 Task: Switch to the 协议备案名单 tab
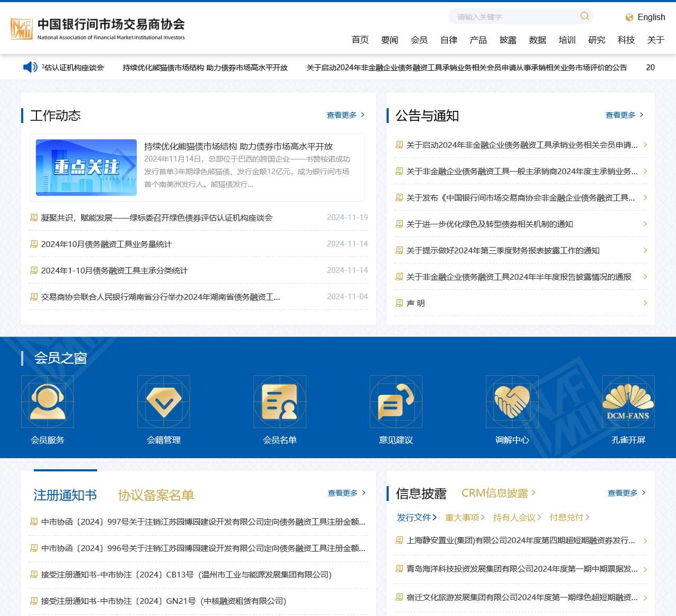156,495
